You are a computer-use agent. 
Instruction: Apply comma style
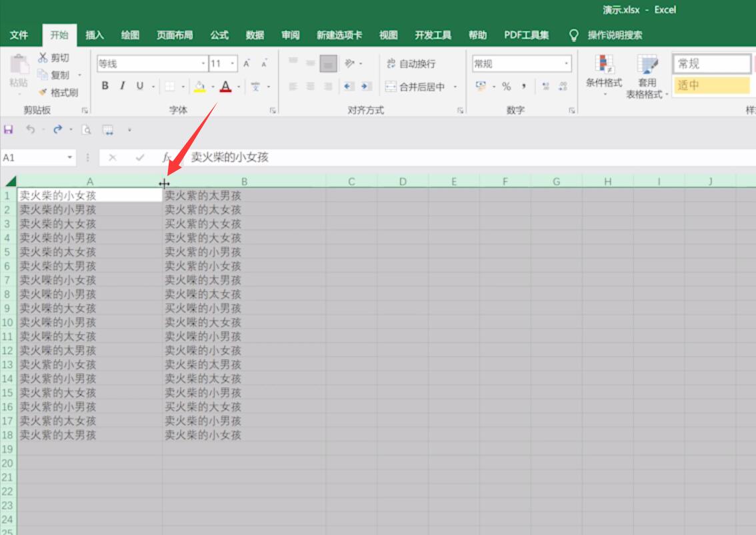(x=524, y=86)
